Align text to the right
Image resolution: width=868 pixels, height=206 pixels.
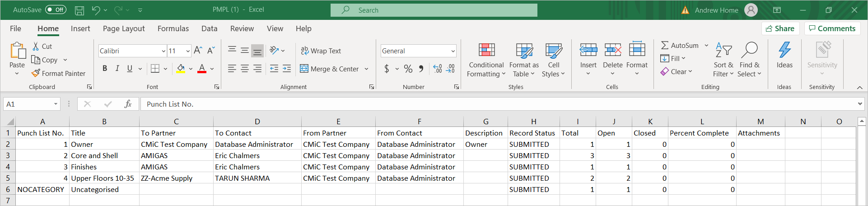pos(257,69)
